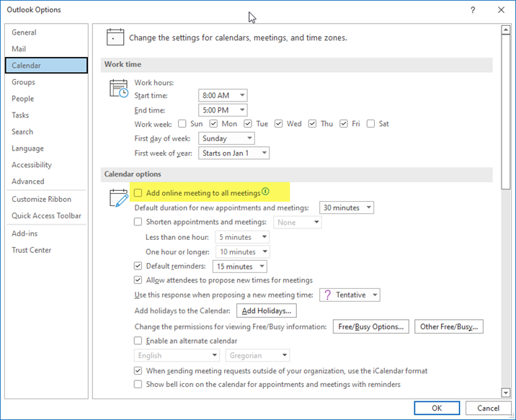Click the calendar header icon at top
Image resolution: width=516 pixels, height=420 pixels.
point(115,37)
